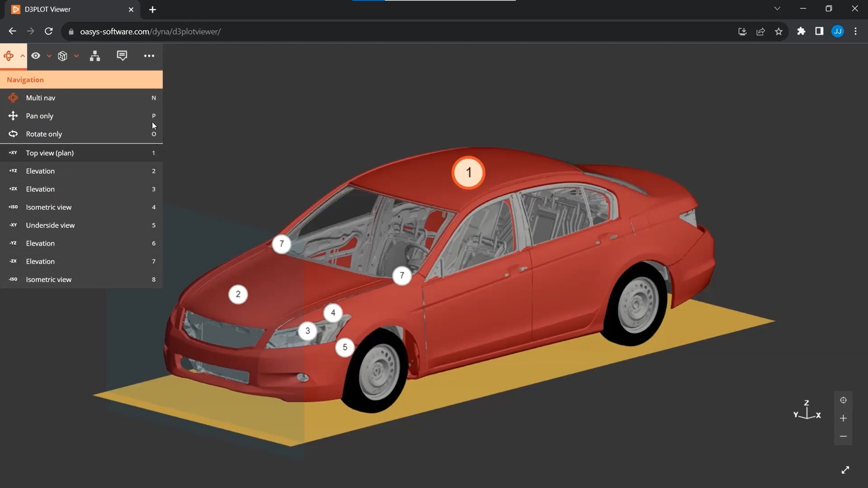
Task: Enter fullscreen with the expand arrows icon
Action: (x=845, y=470)
